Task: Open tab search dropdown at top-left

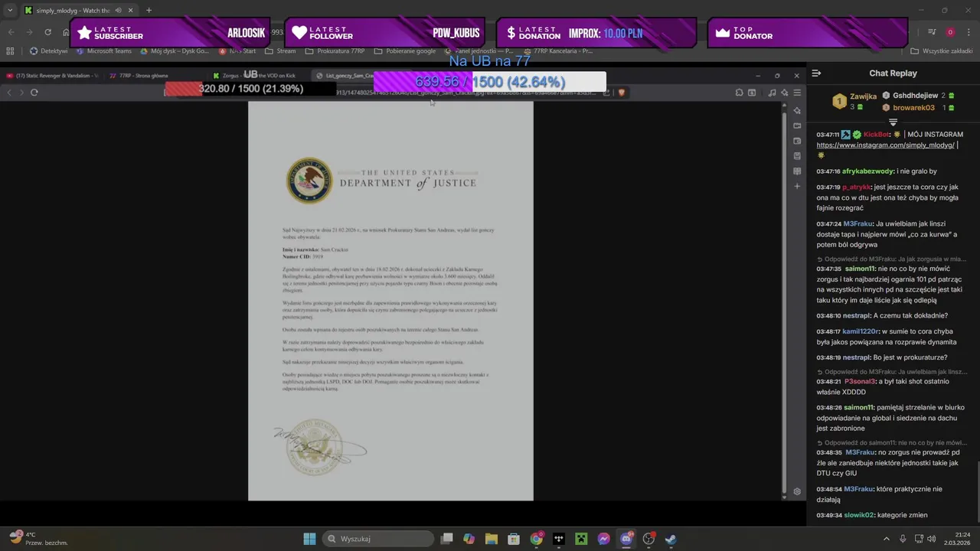Action: [10, 11]
